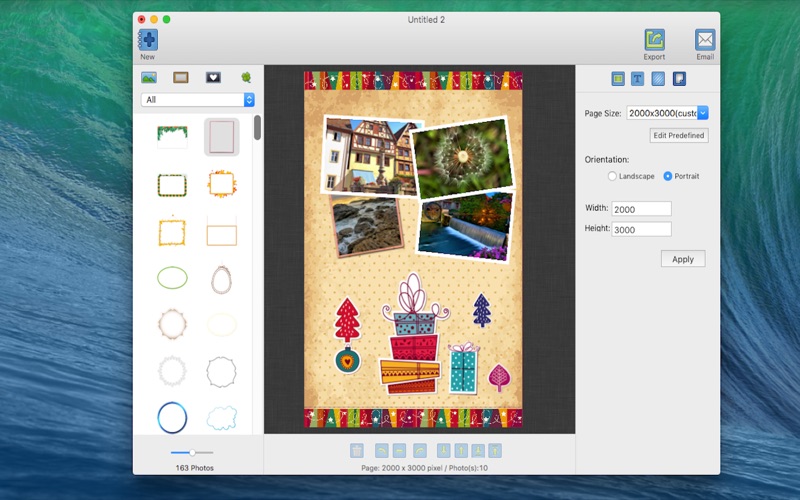Select the brown egg-shaped wreath frame
Viewport: 800px width, 500px height.
221,279
